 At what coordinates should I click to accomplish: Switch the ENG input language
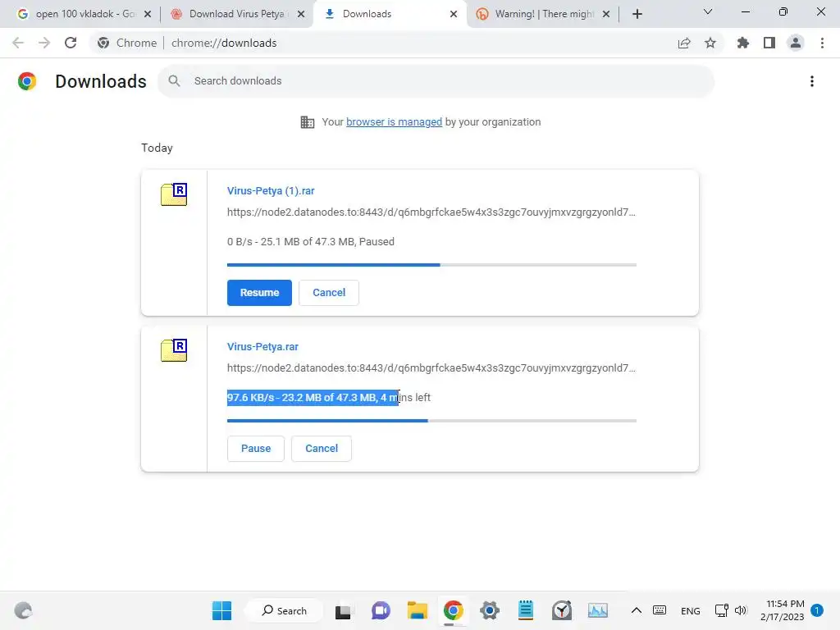[x=691, y=610]
